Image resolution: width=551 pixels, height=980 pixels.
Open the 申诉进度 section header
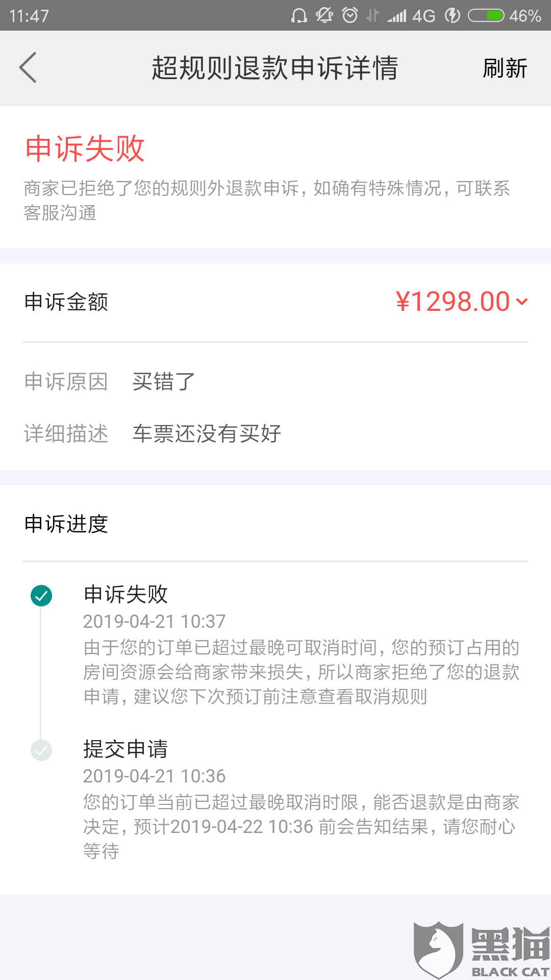pos(66,524)
